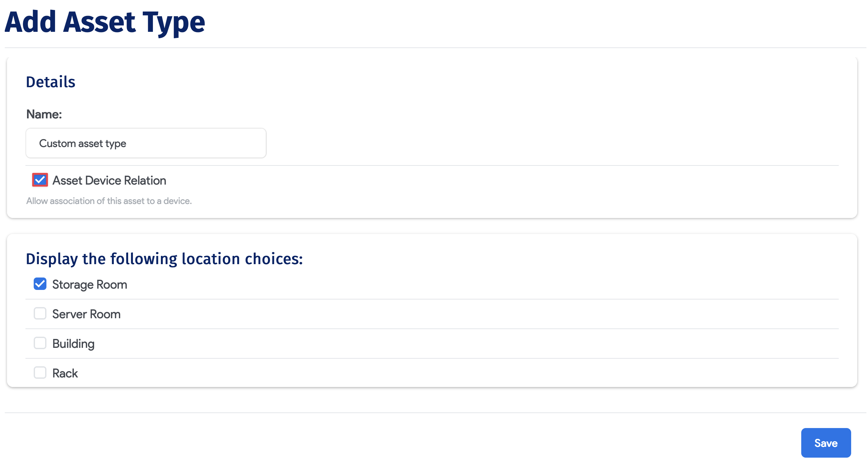Viewport: 868px width, 464px height.
Task: Click the Details section heading
Action: tap(51, 81)
